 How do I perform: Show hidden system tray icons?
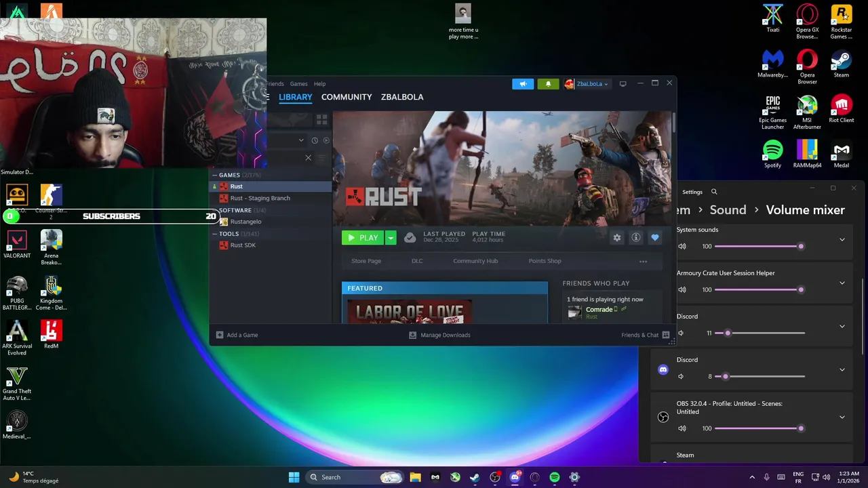751,477
